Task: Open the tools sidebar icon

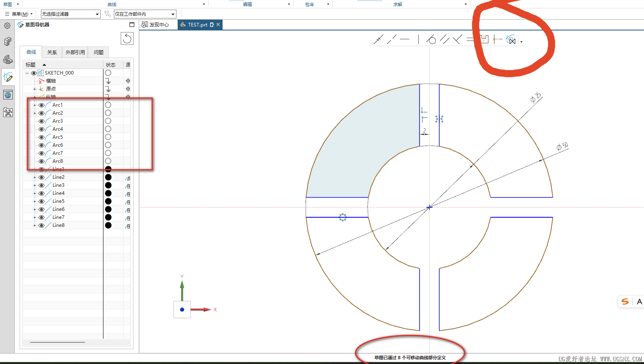Action: click(x=8, y=112)
